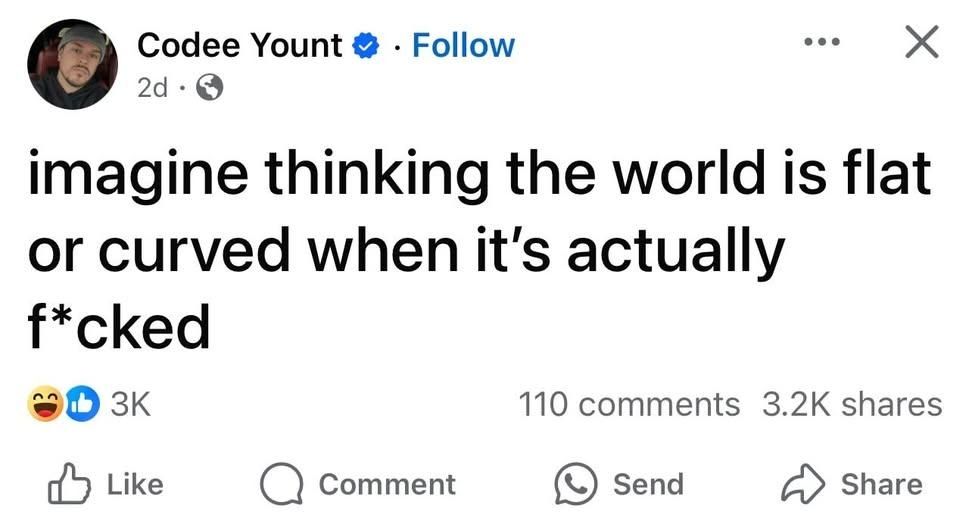972x524 pixels.
Task: Open Codee Yount's profile name link
Action: point(240,45)
